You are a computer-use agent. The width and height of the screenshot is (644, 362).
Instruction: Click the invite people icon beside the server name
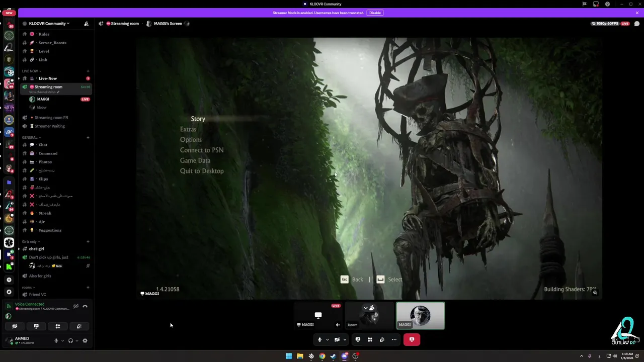click(x=86, y=24)
